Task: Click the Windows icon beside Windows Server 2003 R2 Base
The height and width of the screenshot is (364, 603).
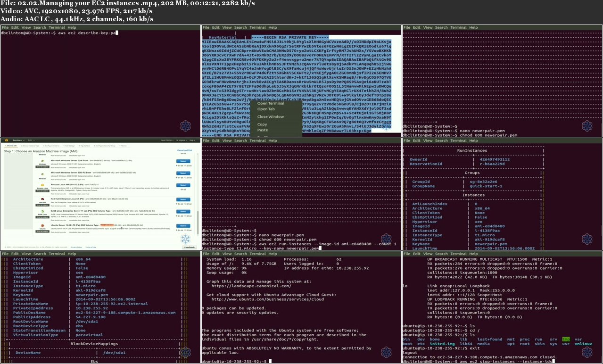Action: coord(42,174)
